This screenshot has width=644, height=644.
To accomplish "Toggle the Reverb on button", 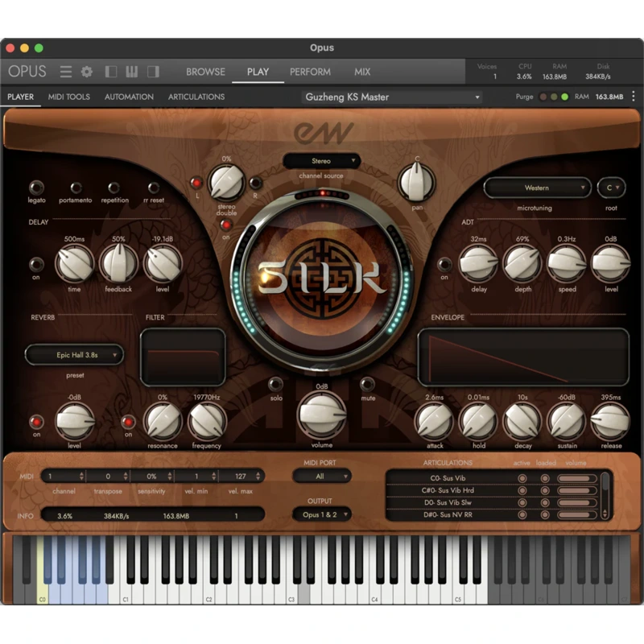I will click(x=36, y=422).
